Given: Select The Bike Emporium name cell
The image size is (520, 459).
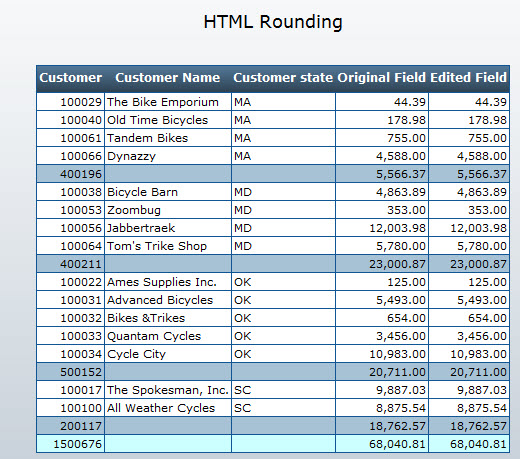Looking at the screenshot, I should click(168, 102).
